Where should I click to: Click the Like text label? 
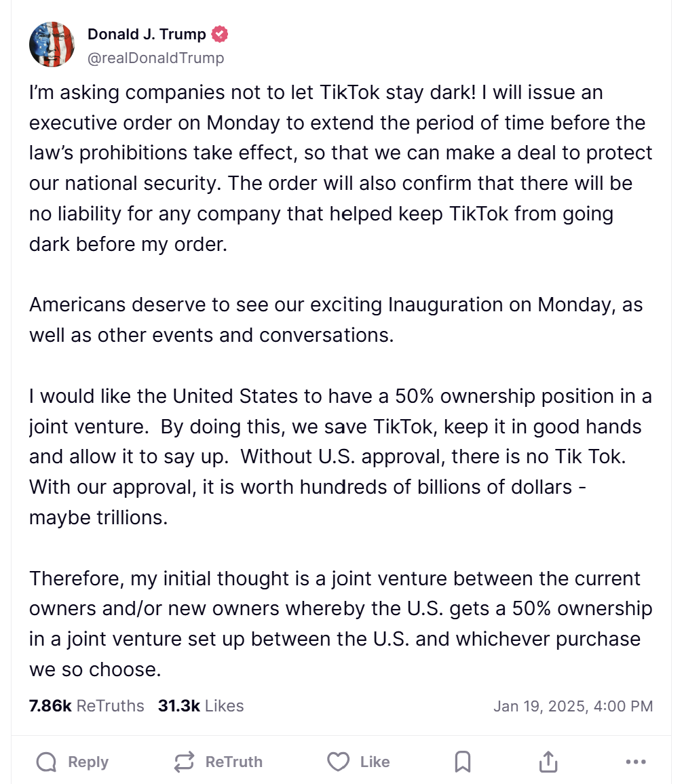(375, 762)
